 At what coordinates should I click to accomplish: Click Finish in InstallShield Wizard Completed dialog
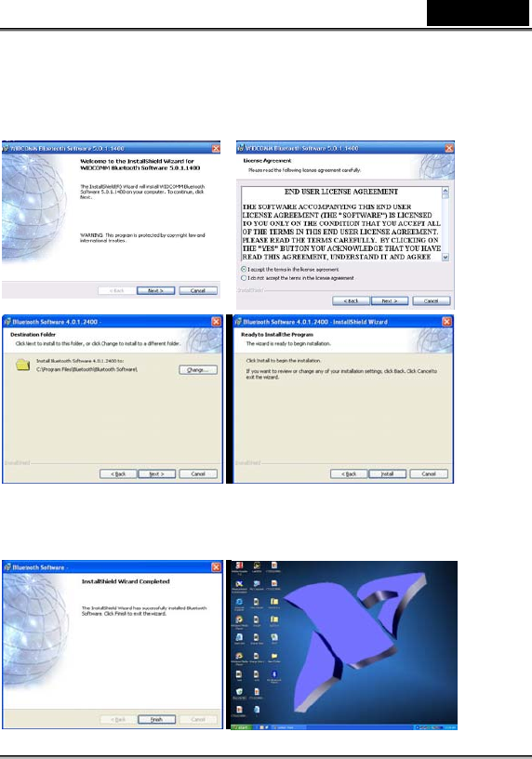(157, 719)
